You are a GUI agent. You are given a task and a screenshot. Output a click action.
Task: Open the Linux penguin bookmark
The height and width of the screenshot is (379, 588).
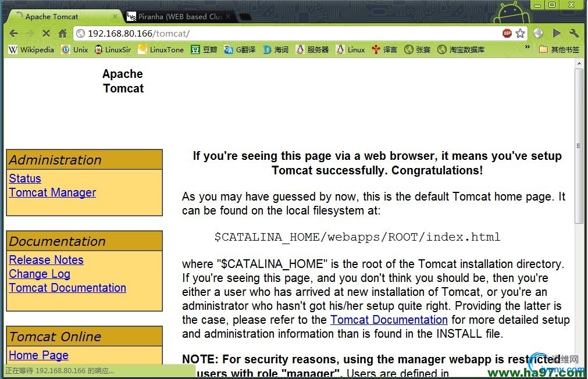(x=351, y=49)
